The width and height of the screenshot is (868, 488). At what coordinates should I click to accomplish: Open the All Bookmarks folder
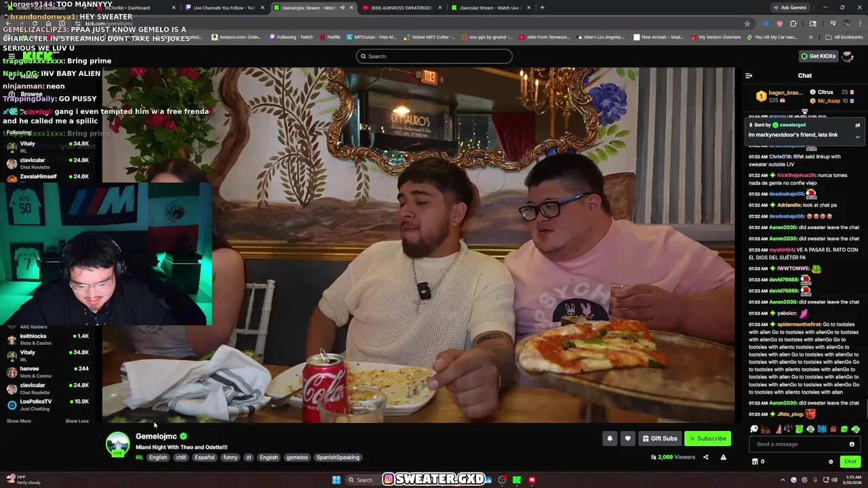click(844, 37)
